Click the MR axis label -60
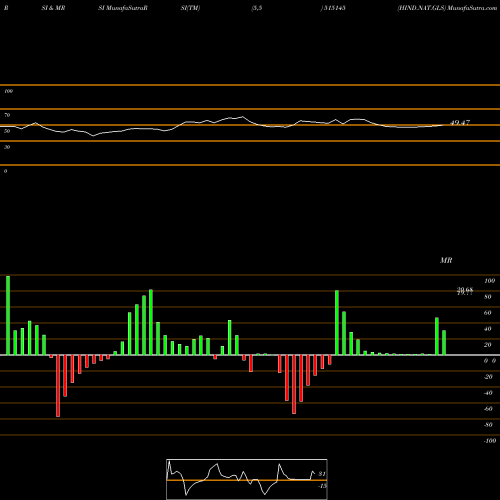The width and height of the screenshot is (500, 500). click(x=488, y=409)
